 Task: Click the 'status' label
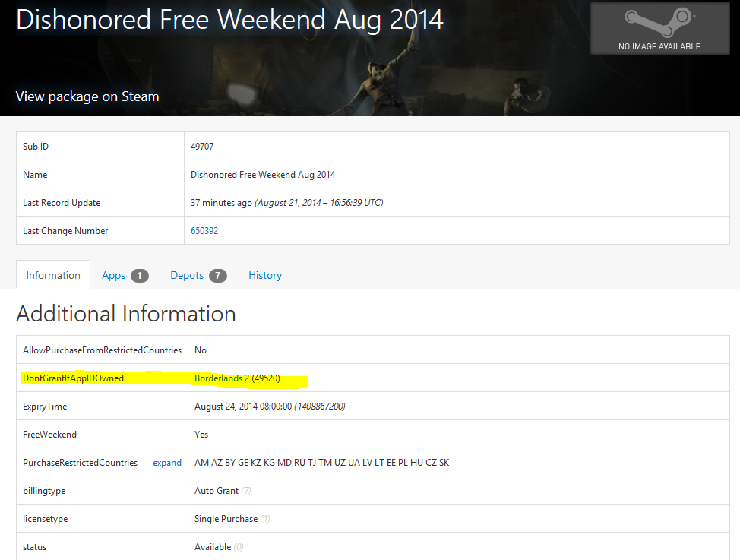click(34, 547)
